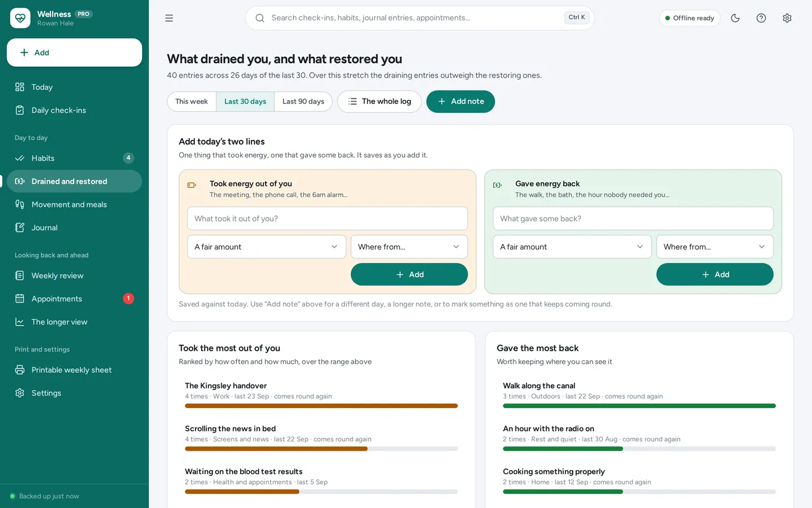Click the magnifier icon in search bar
Image resolution: width=812 pixels, height=508 pixels.
(x=260, y=18)
